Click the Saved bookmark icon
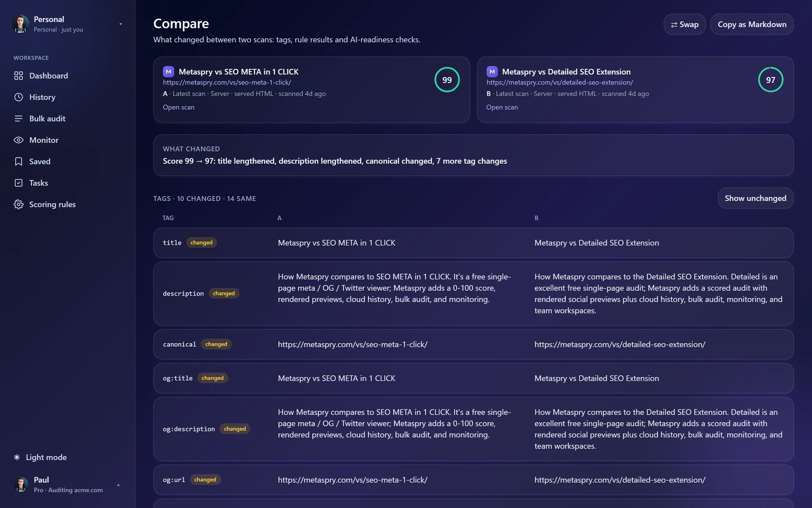This screenshot has height=508, width=812. pos(19,161)
